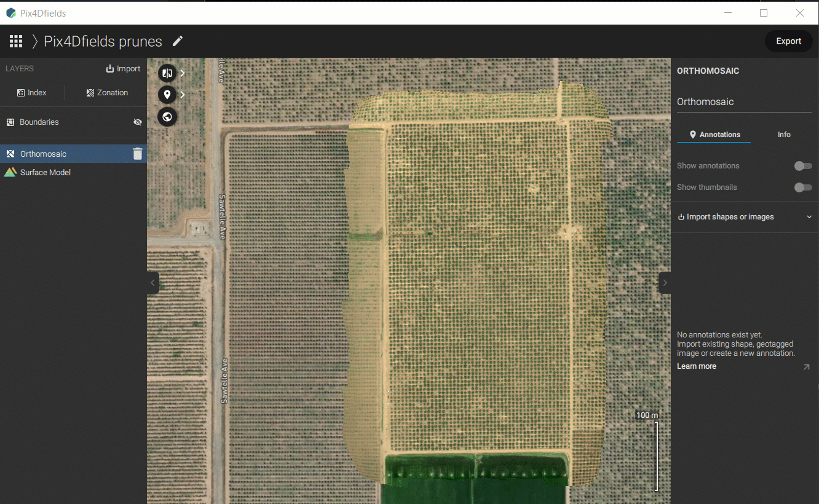Click the Import button in Layers
819x504 pixels.
(123, 69)
